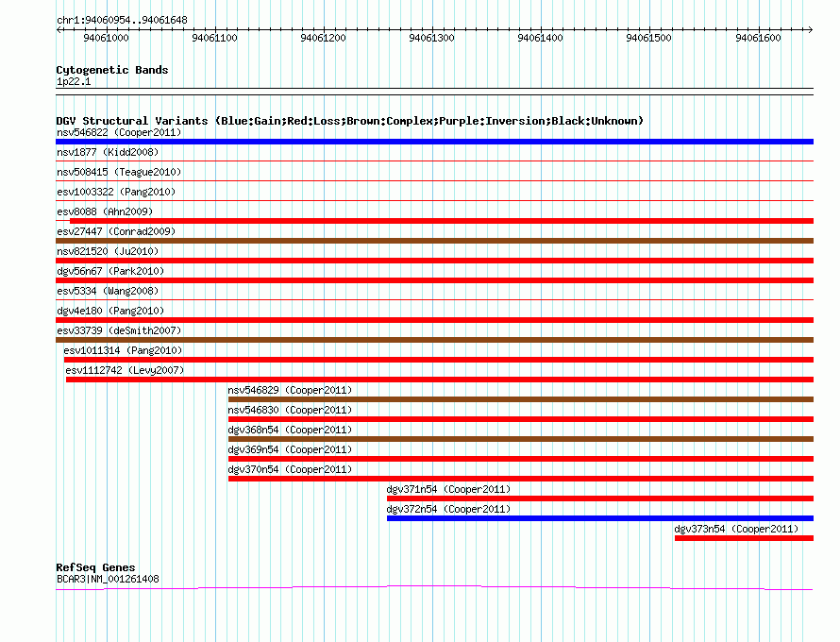Select the brown bar under dgv368n54
Viewport: 840px width, 642px height.
pos(521,439)
